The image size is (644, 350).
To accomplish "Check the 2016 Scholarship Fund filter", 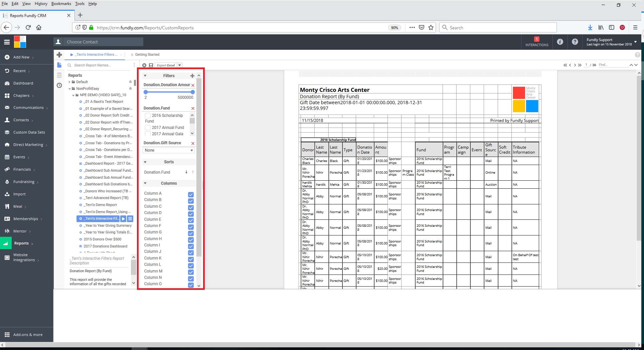I will (147, 115).
